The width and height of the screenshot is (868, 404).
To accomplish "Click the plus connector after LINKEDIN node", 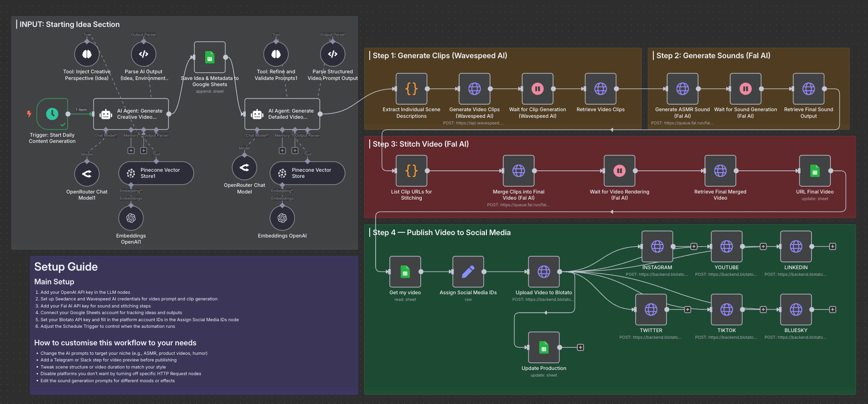I will [833, 246].
